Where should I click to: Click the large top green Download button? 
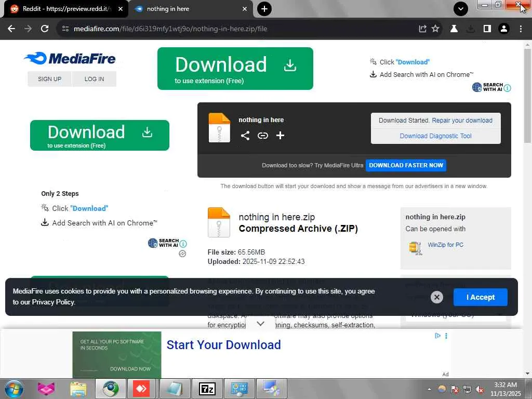[235, 69]
